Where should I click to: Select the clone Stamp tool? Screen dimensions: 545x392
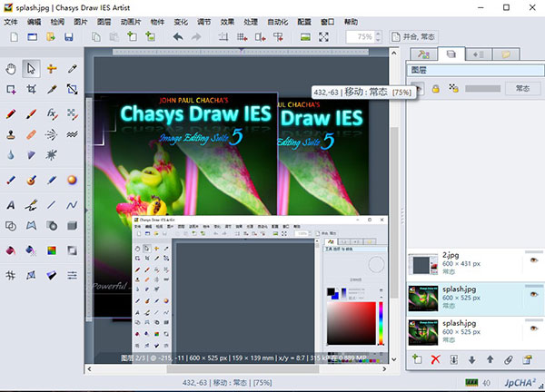(11, 134)
